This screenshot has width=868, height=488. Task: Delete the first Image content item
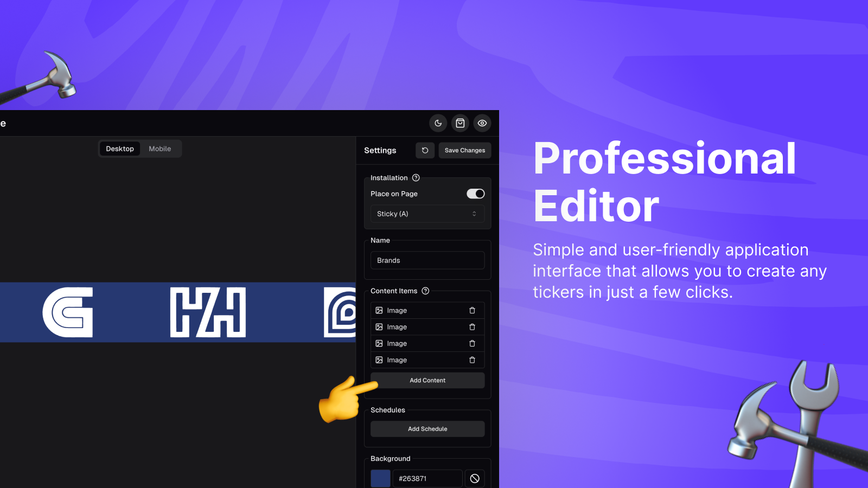(x=472, y=310)
